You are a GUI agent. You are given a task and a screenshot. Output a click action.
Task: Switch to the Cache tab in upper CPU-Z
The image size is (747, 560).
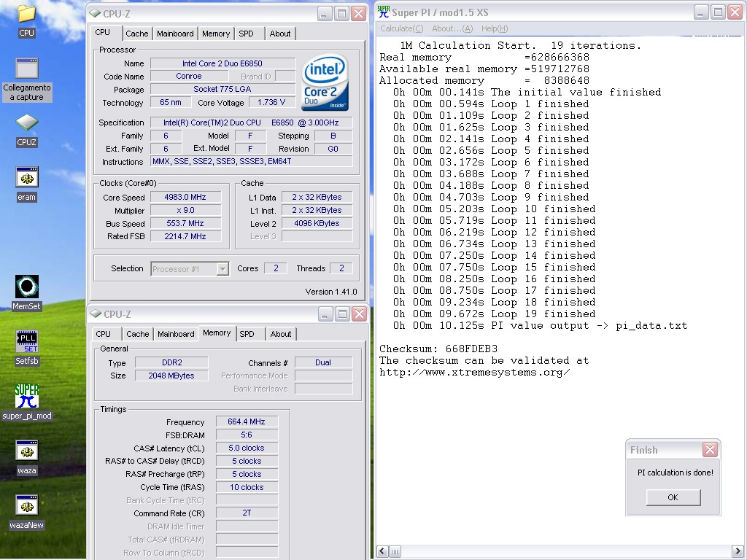136,34
